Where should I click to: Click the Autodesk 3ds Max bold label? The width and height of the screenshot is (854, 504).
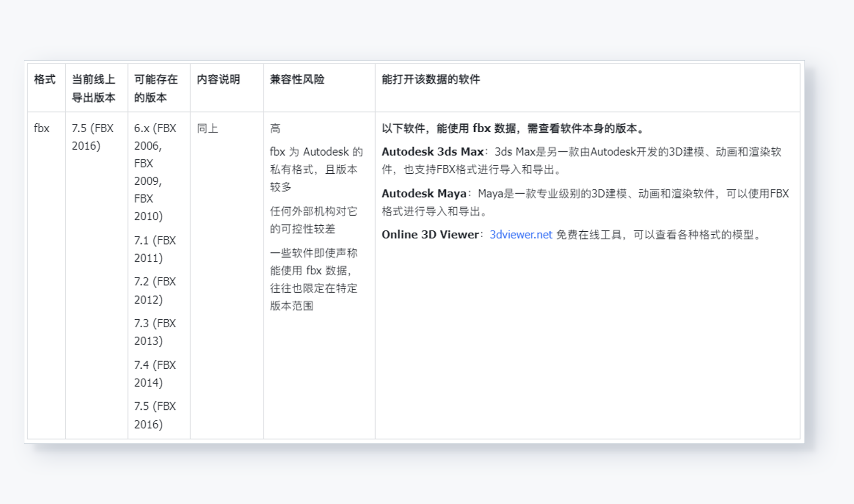click(433, 152)
